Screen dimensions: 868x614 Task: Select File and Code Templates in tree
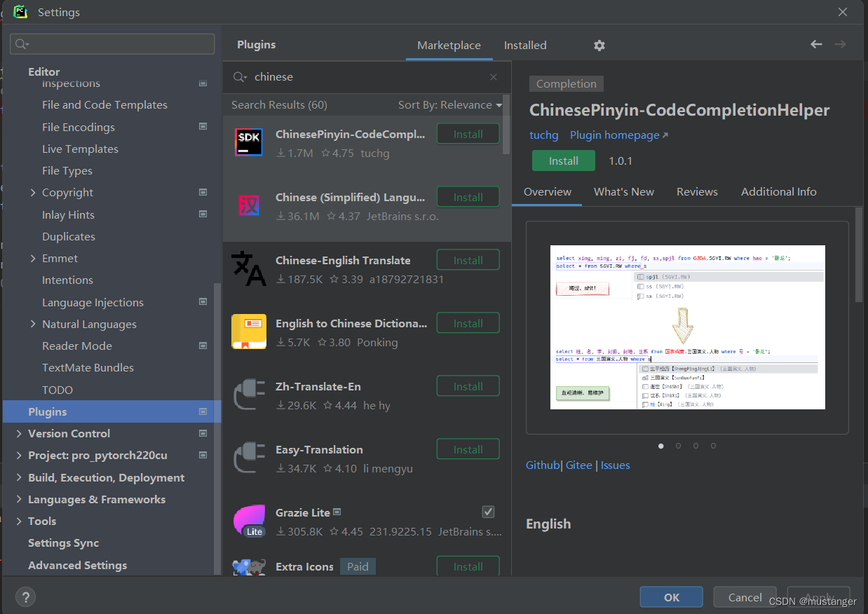point(104,105)
